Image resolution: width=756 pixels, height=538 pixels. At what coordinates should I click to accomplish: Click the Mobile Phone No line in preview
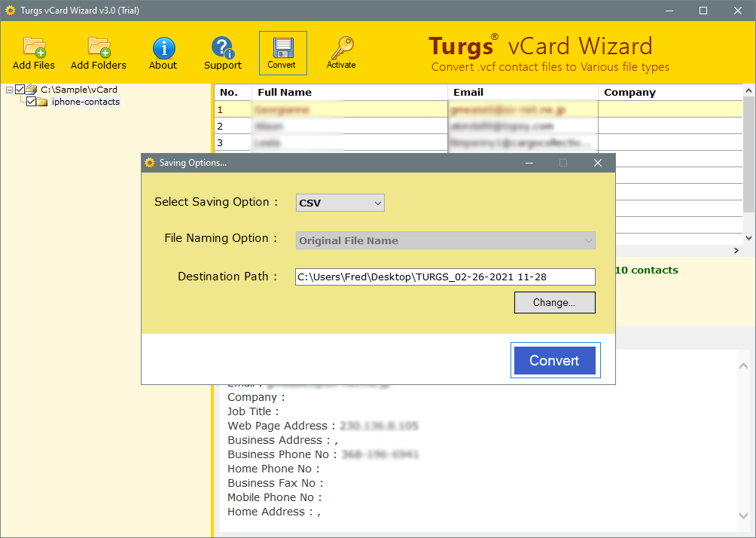coord(274,497)
